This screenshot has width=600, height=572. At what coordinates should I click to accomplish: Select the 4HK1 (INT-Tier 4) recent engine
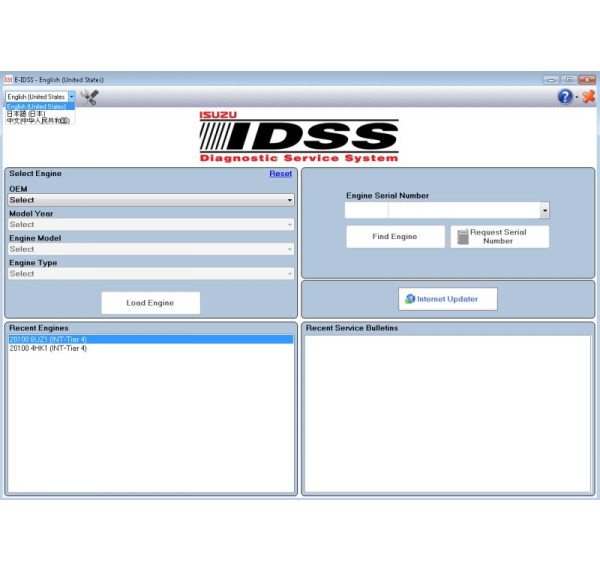(48, 348)
